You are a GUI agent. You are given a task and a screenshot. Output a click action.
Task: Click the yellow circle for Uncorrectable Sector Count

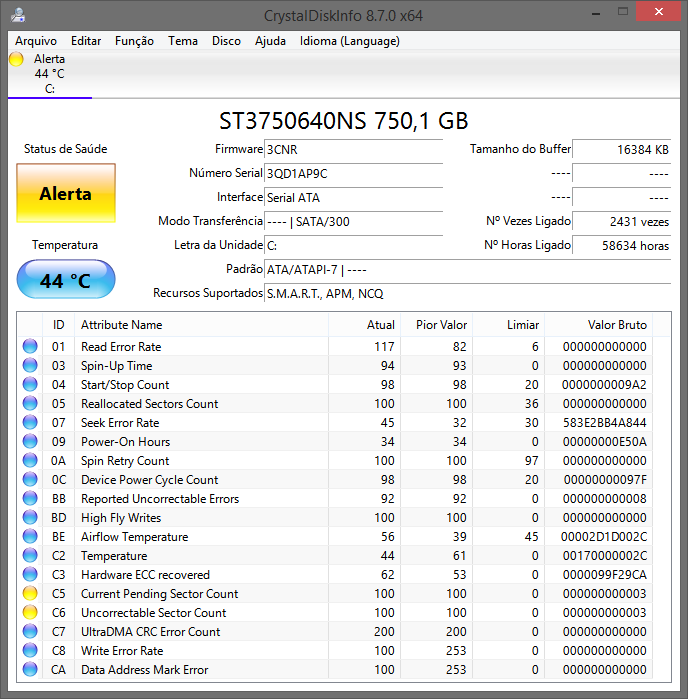click(x=30, y=612)
